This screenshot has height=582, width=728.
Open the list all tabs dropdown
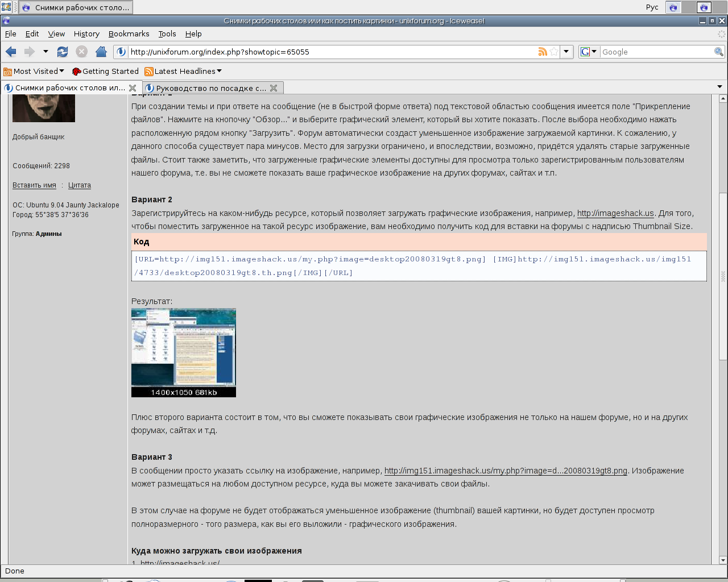click(x=719, y=87)
